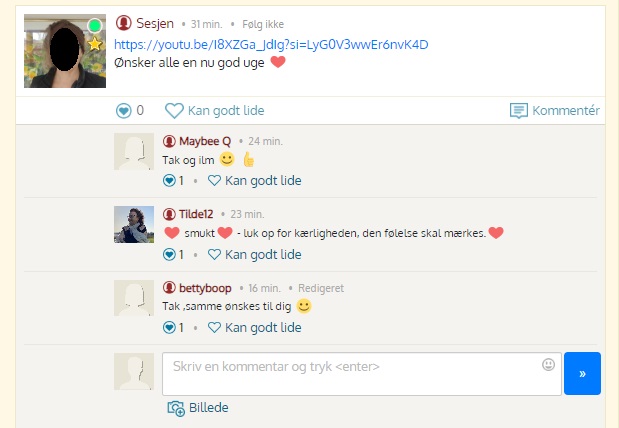Open Sesjen's profile picture
619x428 pixels.
tap(65, 51)
